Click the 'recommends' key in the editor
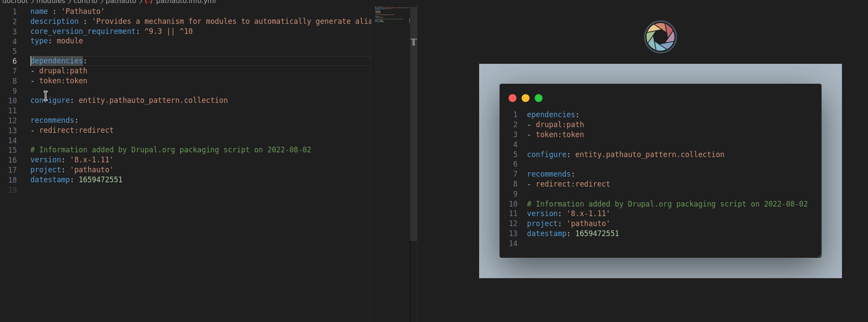 [53, 120]
